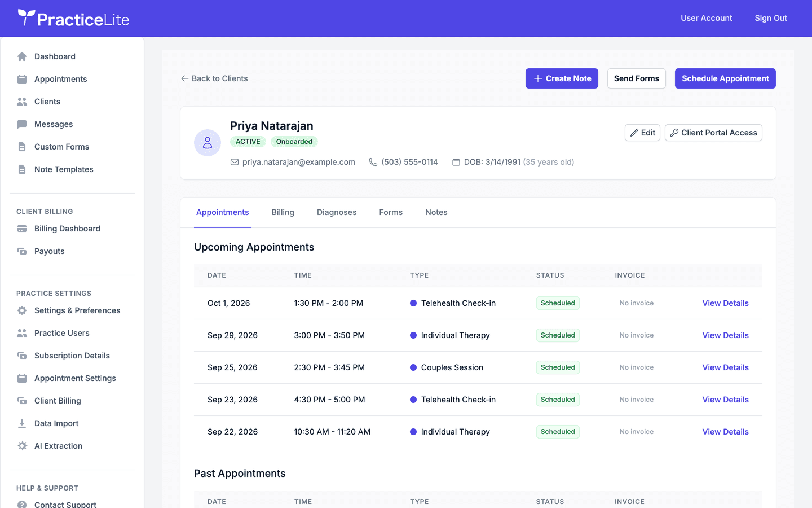
Task: Go Back to Clients
Action: coord(214,78)
